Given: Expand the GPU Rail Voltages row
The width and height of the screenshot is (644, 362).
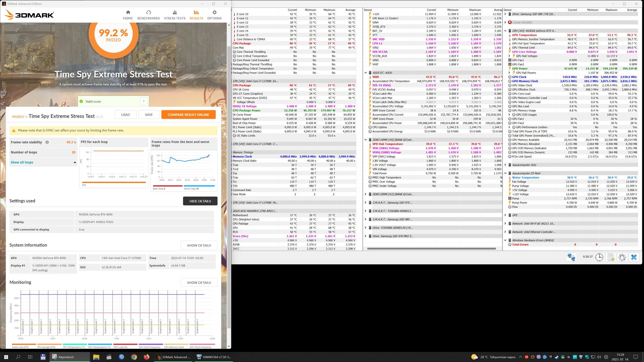Looking at the screenshot, I should [x=509, y=56].
